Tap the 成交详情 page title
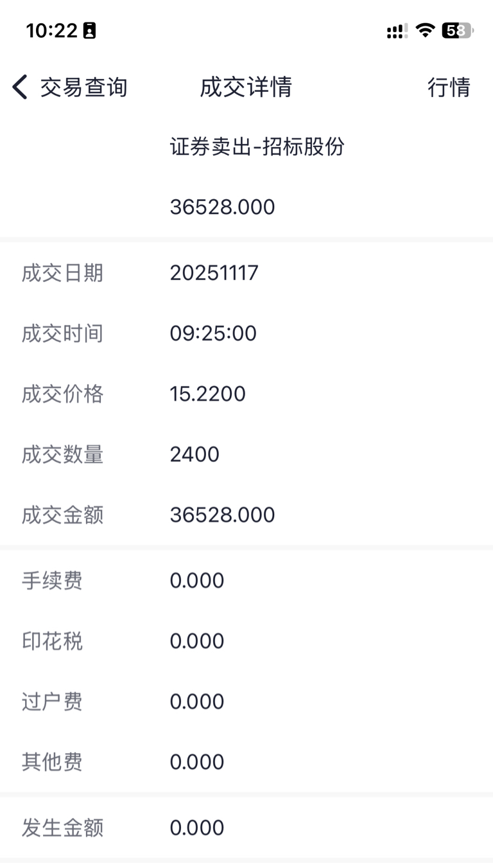Screen dimensions: 493x868 tap(246, 87)
